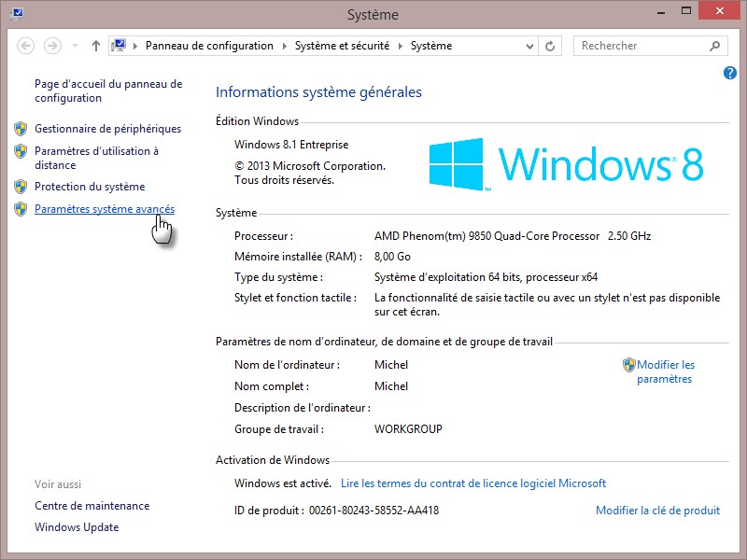Maximize the Système window
Viewport: 747px width, 560px height.
point(686,11)
